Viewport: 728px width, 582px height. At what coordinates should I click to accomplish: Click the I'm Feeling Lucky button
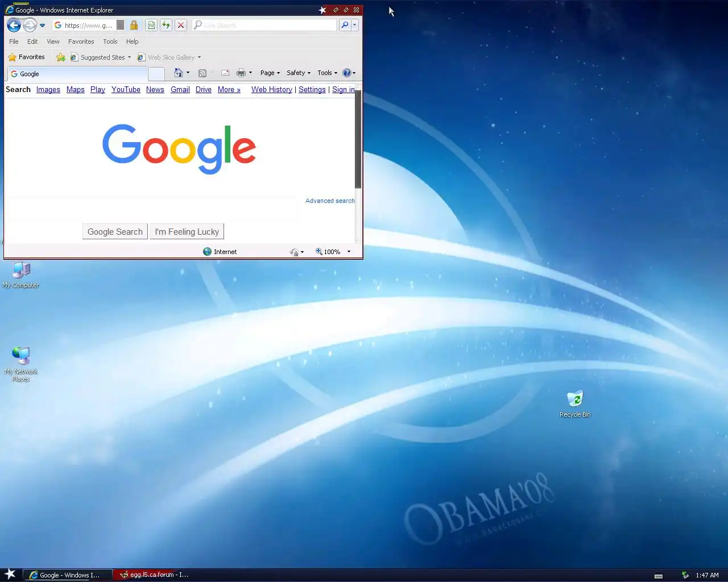[187, 232]
